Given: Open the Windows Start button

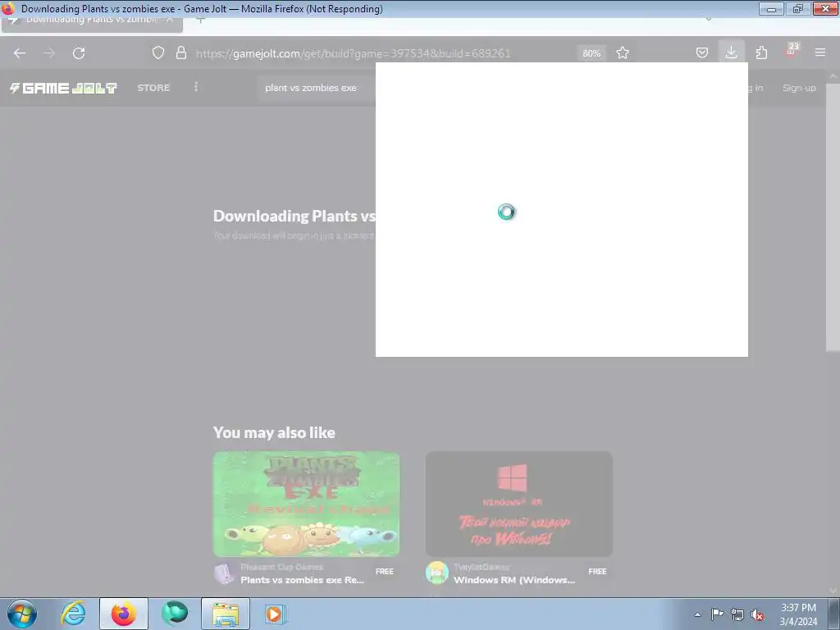Looking at the screenshot, I should coord(22,614).
